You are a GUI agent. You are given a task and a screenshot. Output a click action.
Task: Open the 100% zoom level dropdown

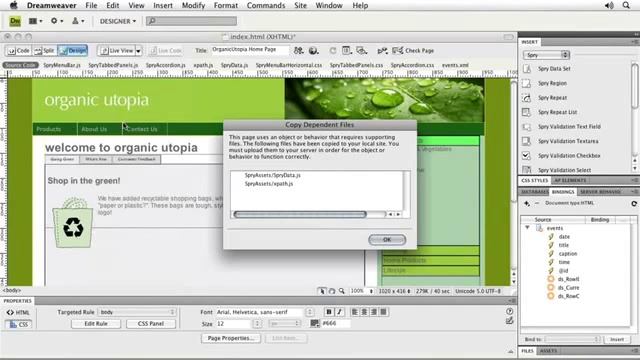(x=362, y=291)
